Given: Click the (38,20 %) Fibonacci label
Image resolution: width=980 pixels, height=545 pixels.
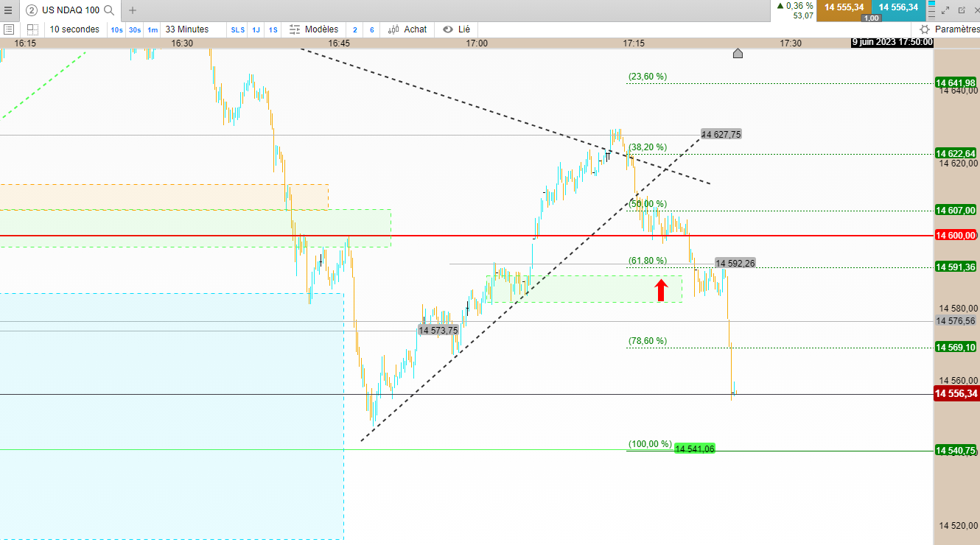Looking at the screenshot, I should [x=648, y=147].
